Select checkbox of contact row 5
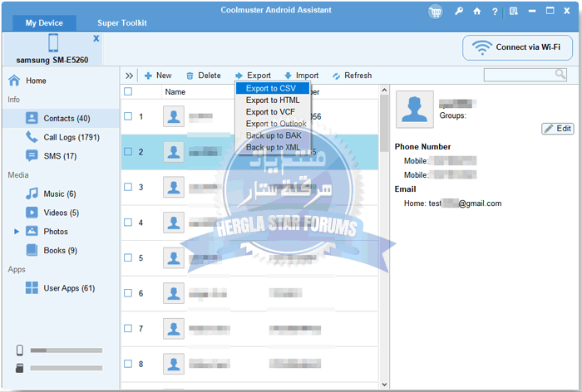The width and height of the screenshot is (582, 392). (x=128, y=257)
